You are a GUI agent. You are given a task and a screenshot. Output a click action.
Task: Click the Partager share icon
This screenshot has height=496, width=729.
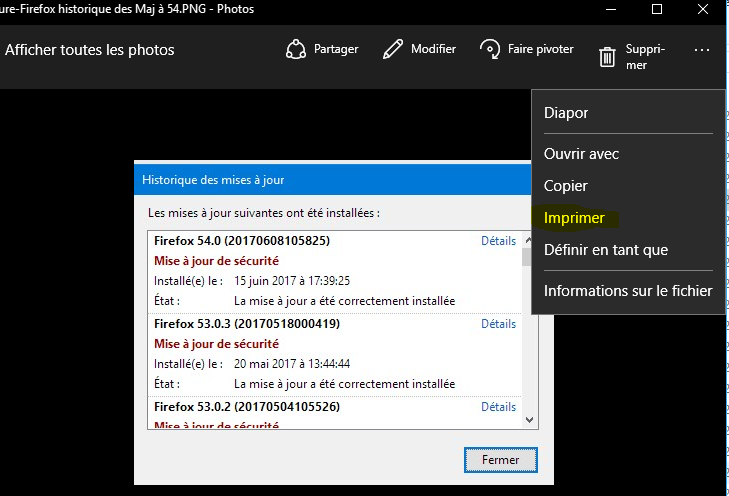point(296,49)
